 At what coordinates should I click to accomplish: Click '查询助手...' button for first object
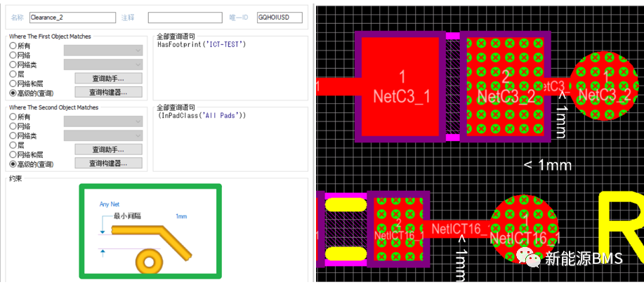[108, 78]
